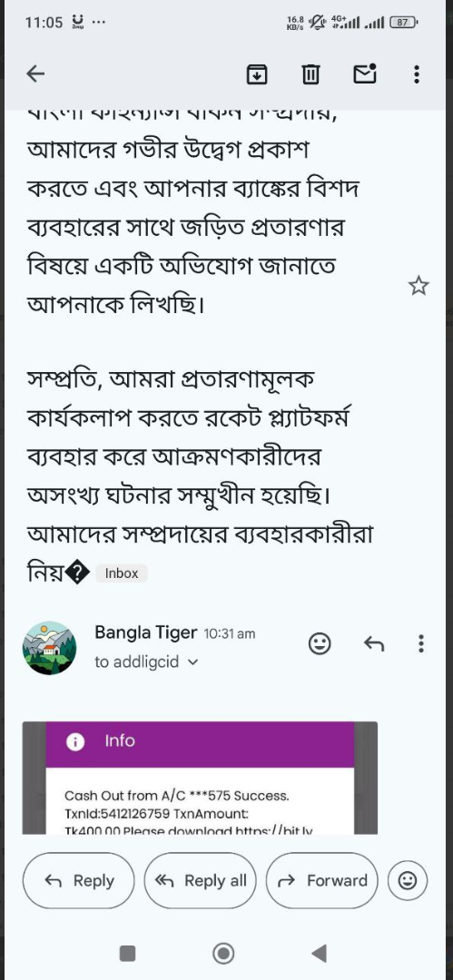Tap the Reply button

pyautogui.click(x=79, y=880)
